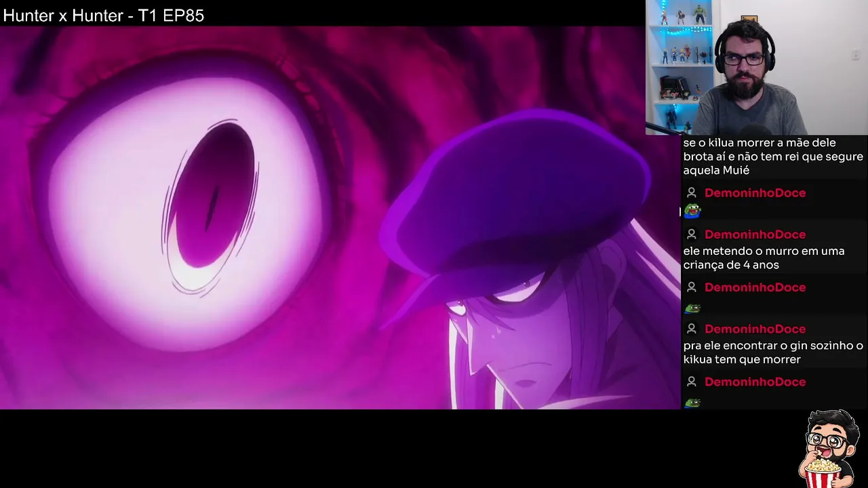Screen dimensions: 868x488
Task: Click message 'pra ele encontrar o gin sozinho'
Action: coord(773,352)
